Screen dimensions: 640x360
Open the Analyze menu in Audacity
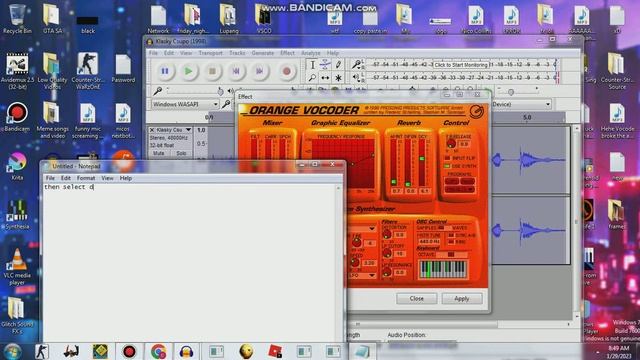(x=311, y=53)
